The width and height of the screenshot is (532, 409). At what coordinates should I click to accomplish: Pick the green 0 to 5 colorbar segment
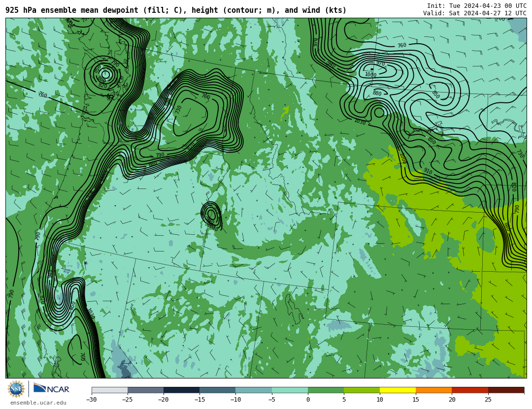point(326,390)
